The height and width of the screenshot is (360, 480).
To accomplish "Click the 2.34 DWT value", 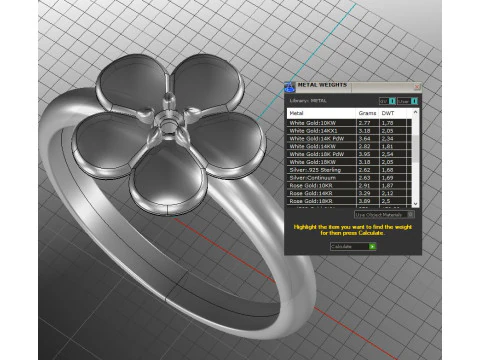I will coord(387,138).
